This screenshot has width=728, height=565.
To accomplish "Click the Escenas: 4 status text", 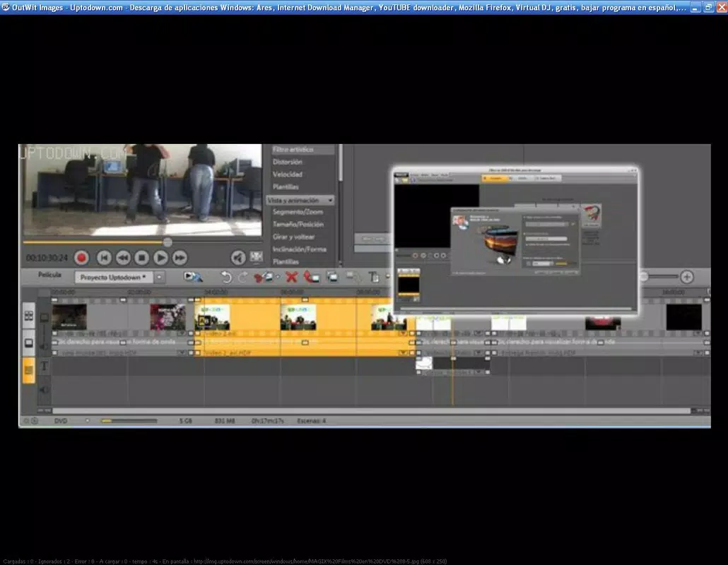I will [312, 421].
